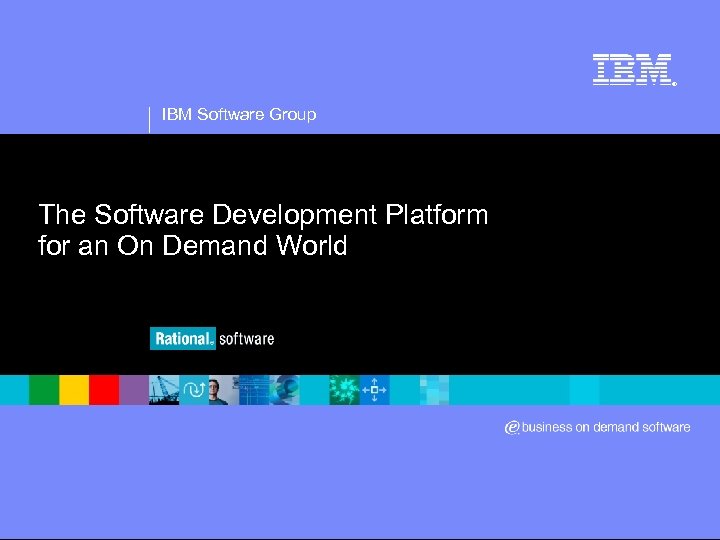The width and height of the screenshot is (720, 540).
Task: Click the blue and green globe tile
Action: pos(284,390)
